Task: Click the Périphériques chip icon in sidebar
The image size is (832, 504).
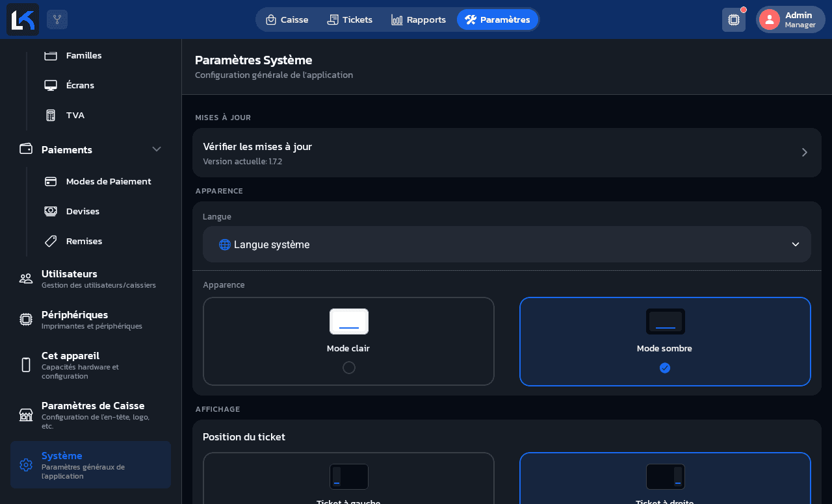Action: click(x=26, y=319)
